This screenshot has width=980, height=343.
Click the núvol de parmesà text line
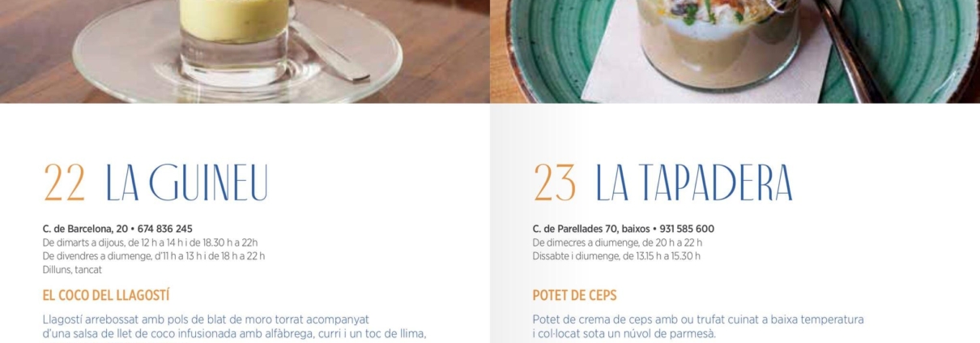[624, 334]
